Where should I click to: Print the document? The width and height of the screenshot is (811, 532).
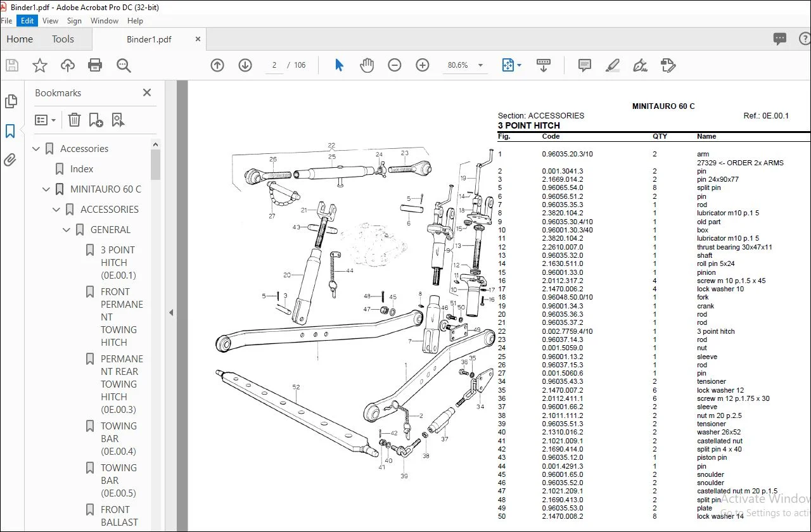95,65
